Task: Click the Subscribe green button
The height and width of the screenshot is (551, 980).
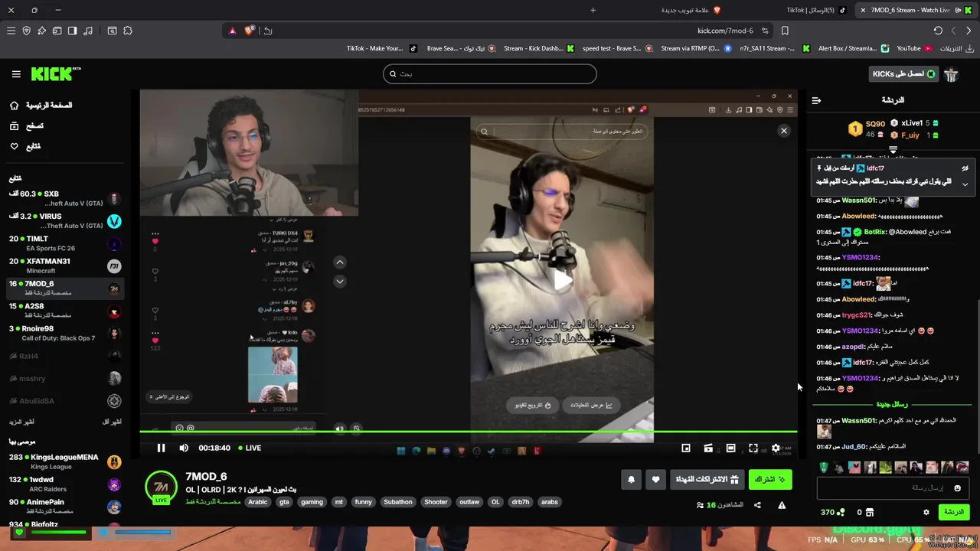Action: point(770,480)
